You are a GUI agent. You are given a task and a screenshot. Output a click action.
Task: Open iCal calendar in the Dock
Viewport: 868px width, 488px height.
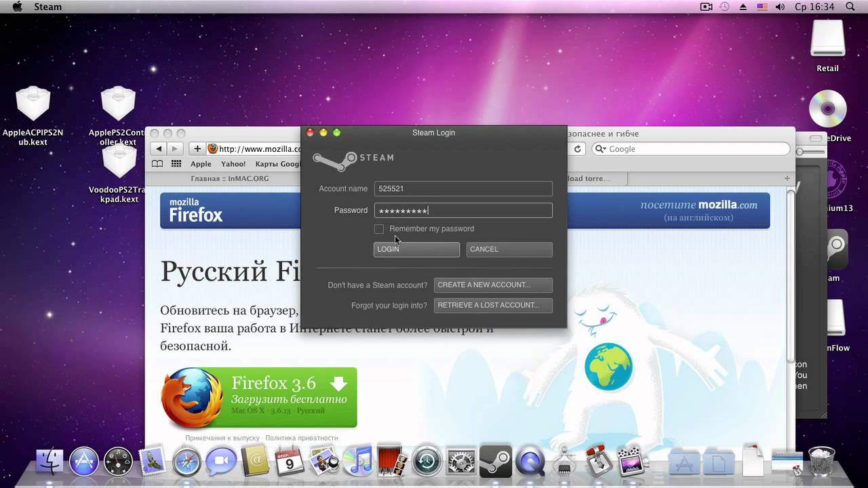click(x=290, y=462)
